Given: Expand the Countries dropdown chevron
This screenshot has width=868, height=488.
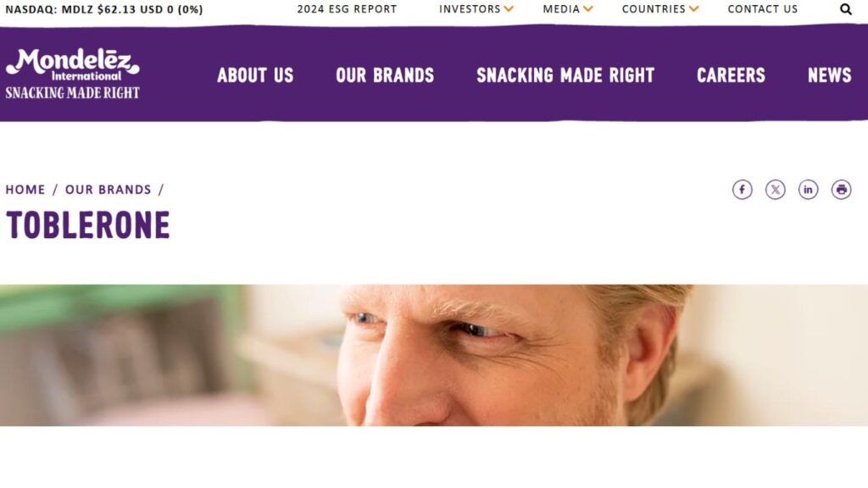Looking at the screenshot, I should click(x=693, y=8).
